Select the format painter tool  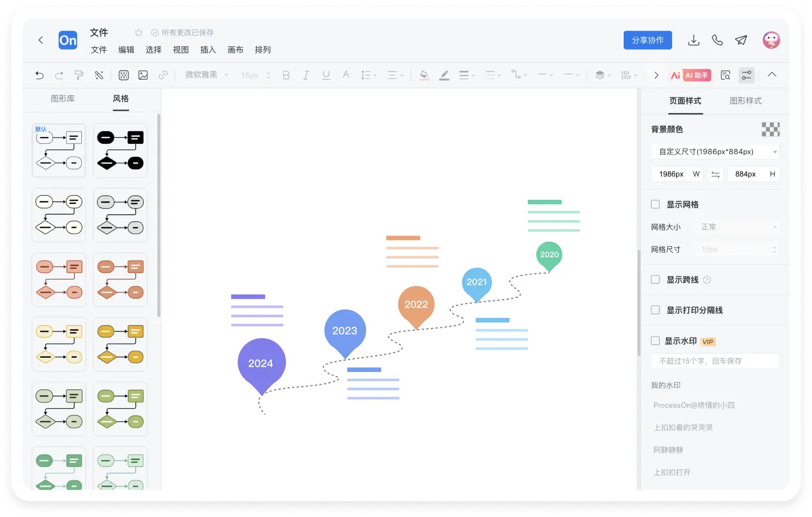point(79,75)
